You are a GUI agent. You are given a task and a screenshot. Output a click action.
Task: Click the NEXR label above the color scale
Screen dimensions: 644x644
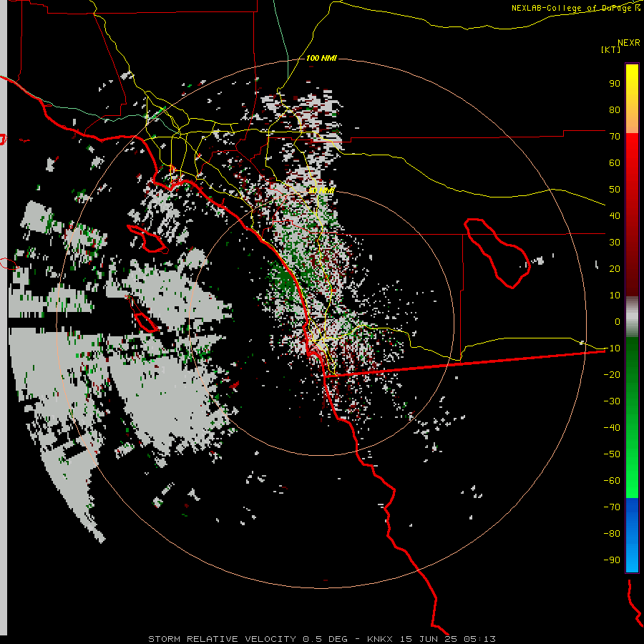(628, 43)
